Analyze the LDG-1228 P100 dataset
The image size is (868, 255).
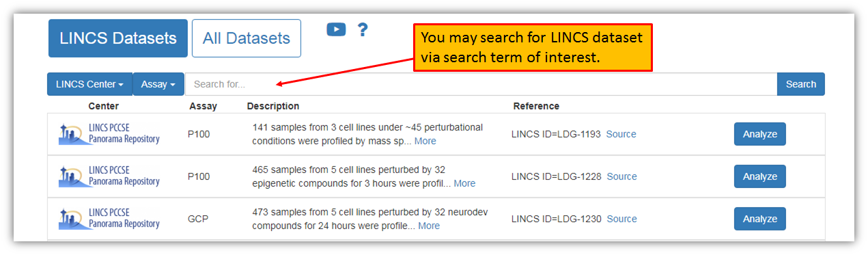(760, 176)
